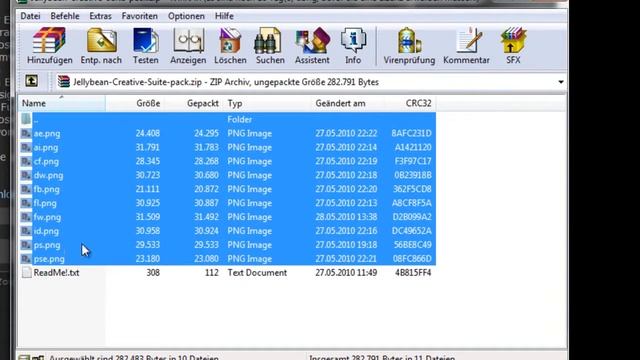Open the Hilfe menu
The width and height of the screenshot is (640, 360).
coord(224,16)
